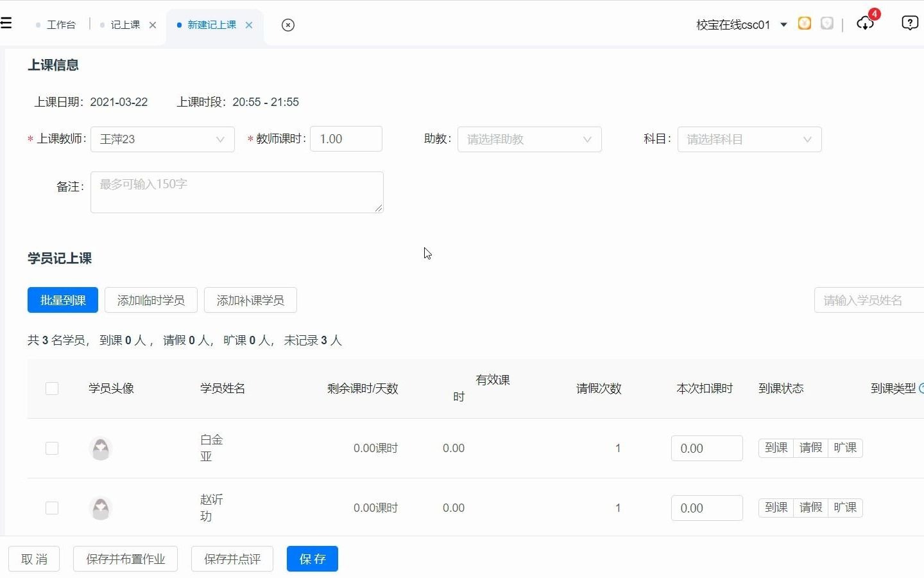Click the 添加临时学员 button
Screen dimensions: 924x578
[x=151, y=300]
